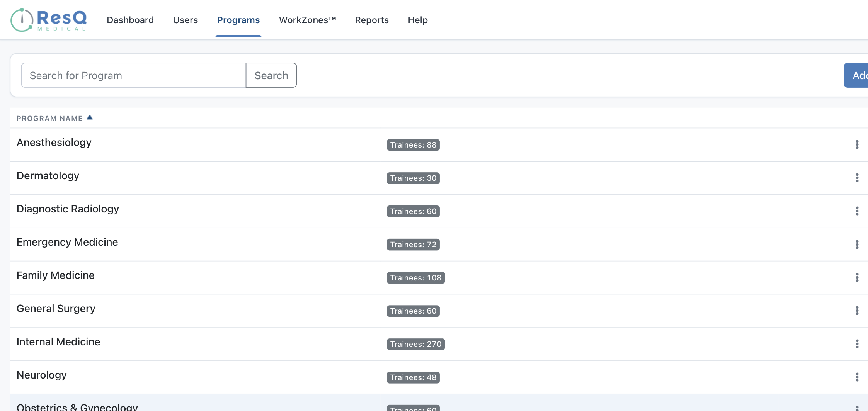Sort by Program Name column header
Image resolution: width=868 pixels, height=411 pixels.
coord(49,118)
